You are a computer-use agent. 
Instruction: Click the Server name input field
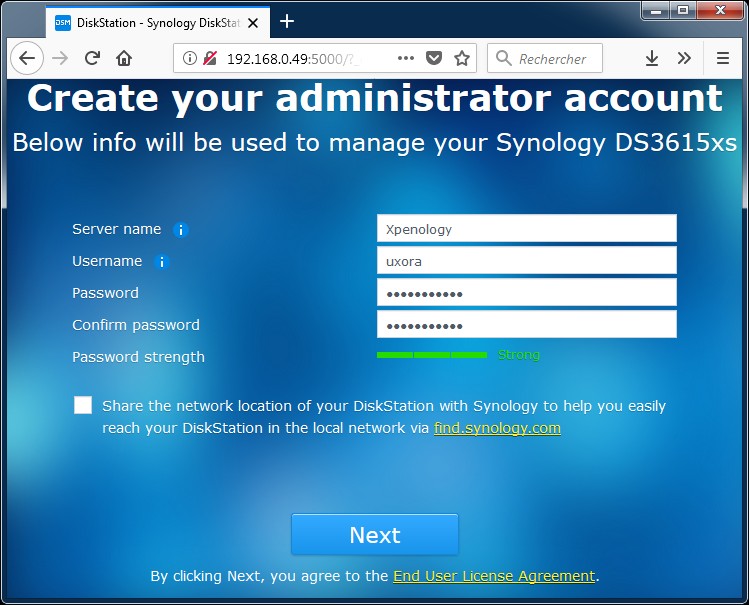(526, 229)
